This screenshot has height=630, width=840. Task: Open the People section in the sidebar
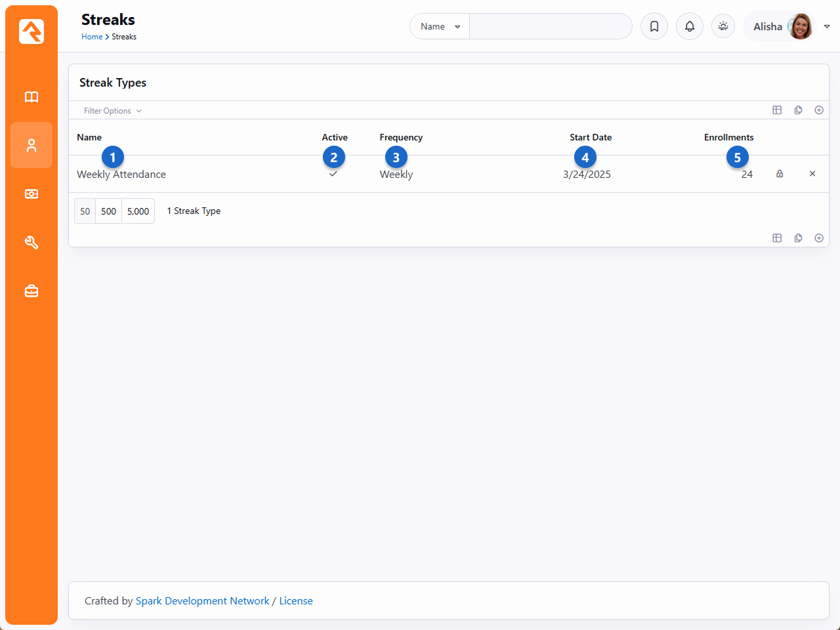pyautogui.click(x=31, y=145)
